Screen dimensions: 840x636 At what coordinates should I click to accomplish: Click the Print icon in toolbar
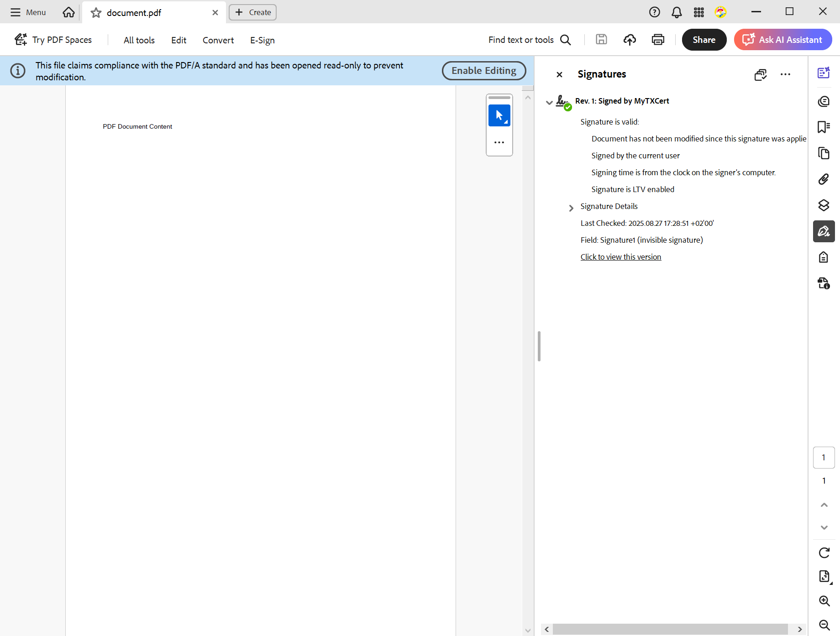[658, 40]
